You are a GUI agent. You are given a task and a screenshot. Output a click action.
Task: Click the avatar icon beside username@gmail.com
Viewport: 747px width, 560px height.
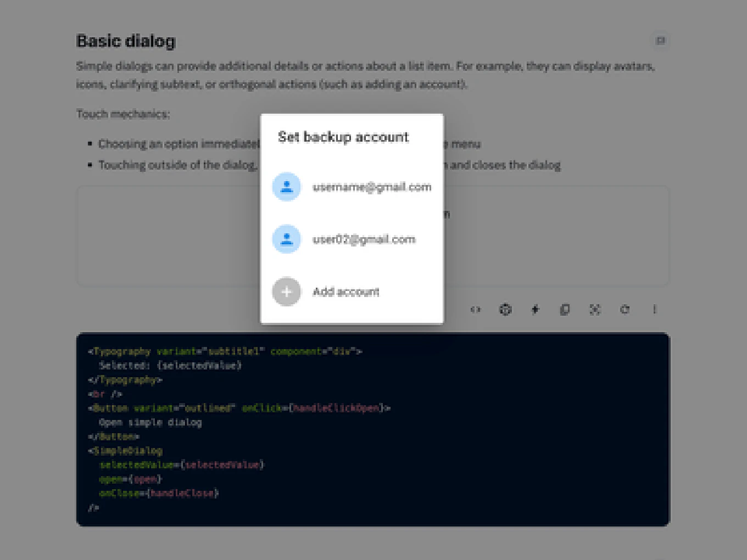click(x=287, y=187)
